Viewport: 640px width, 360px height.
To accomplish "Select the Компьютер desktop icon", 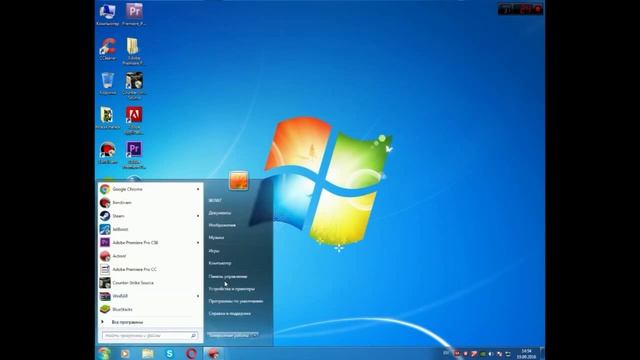I will point(107,14).
